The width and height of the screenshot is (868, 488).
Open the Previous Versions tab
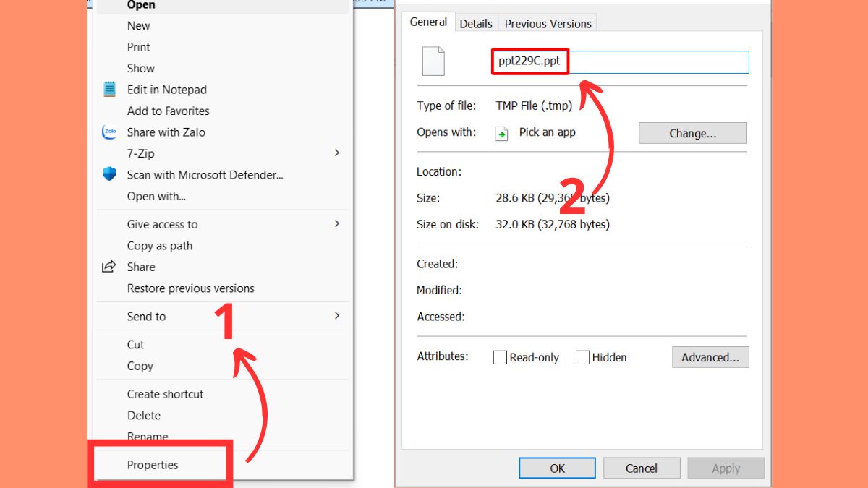coord(548,24)
